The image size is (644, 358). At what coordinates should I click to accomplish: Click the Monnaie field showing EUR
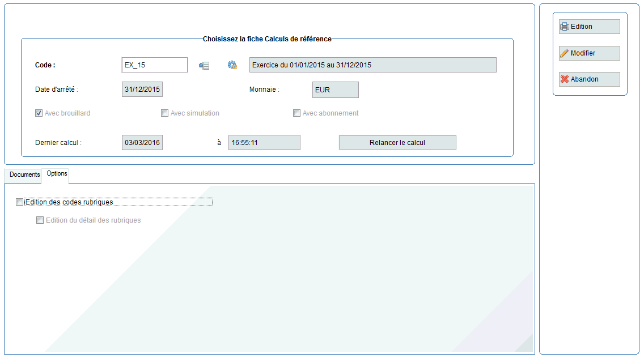(335, 90)
